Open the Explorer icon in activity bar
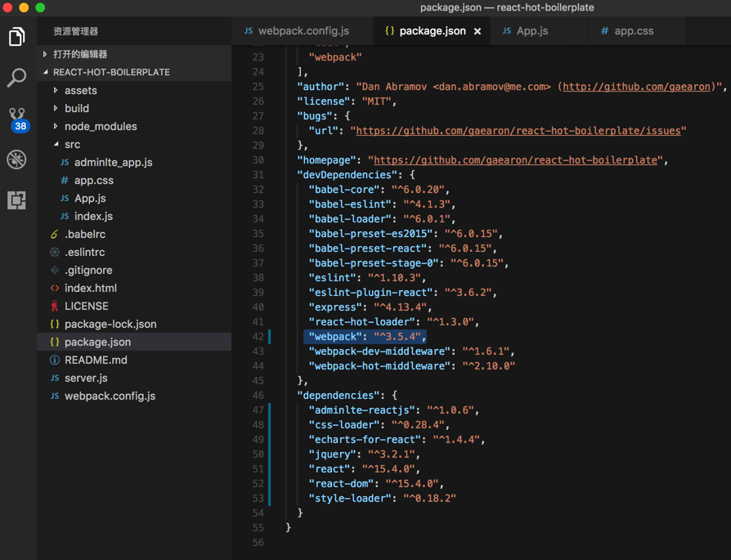 point(17,37)
